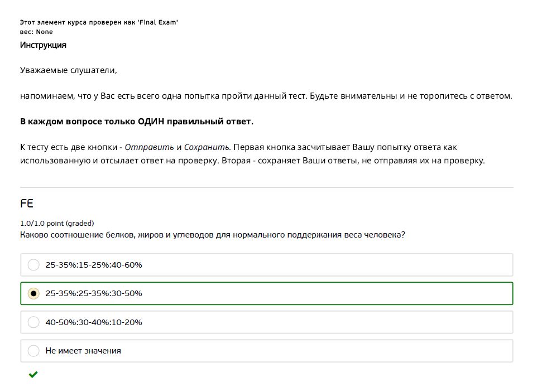Click the 'Final Exam' graded-as notice line
The image size is (542, 392).
click(x=99, y=22)
